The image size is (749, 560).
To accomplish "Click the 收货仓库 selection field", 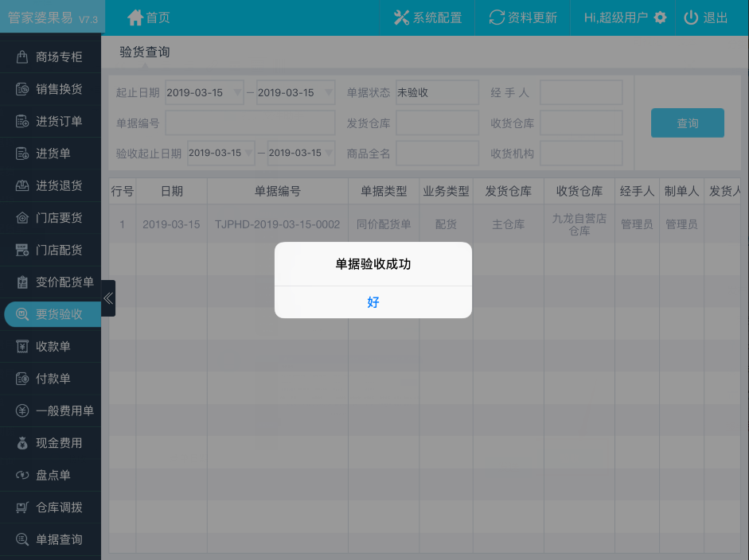I will 581,123.
